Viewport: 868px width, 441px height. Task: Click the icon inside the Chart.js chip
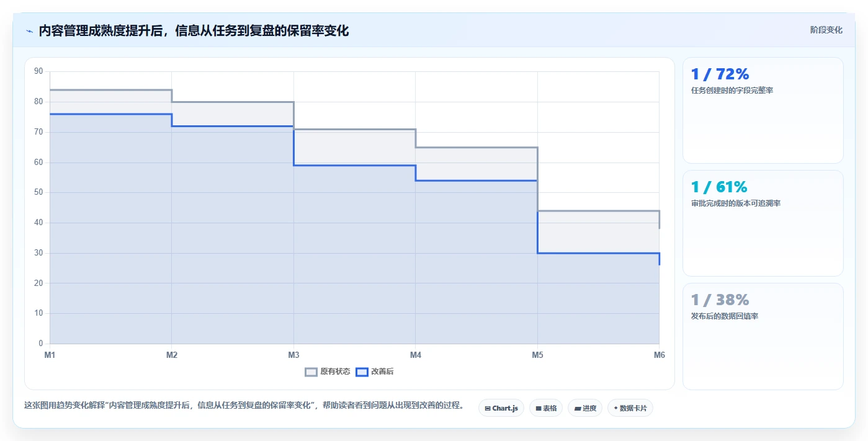tap(488, 408)
